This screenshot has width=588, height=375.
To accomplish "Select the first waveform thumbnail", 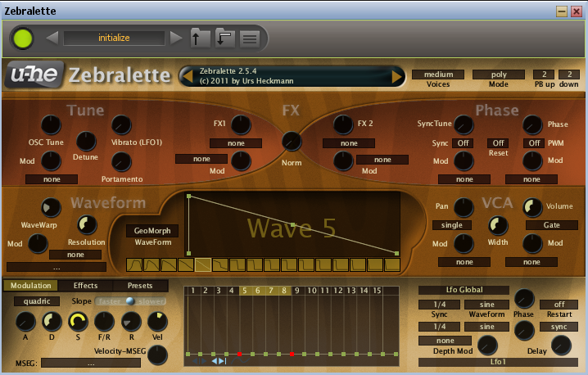I will click(x=134, y=264).
